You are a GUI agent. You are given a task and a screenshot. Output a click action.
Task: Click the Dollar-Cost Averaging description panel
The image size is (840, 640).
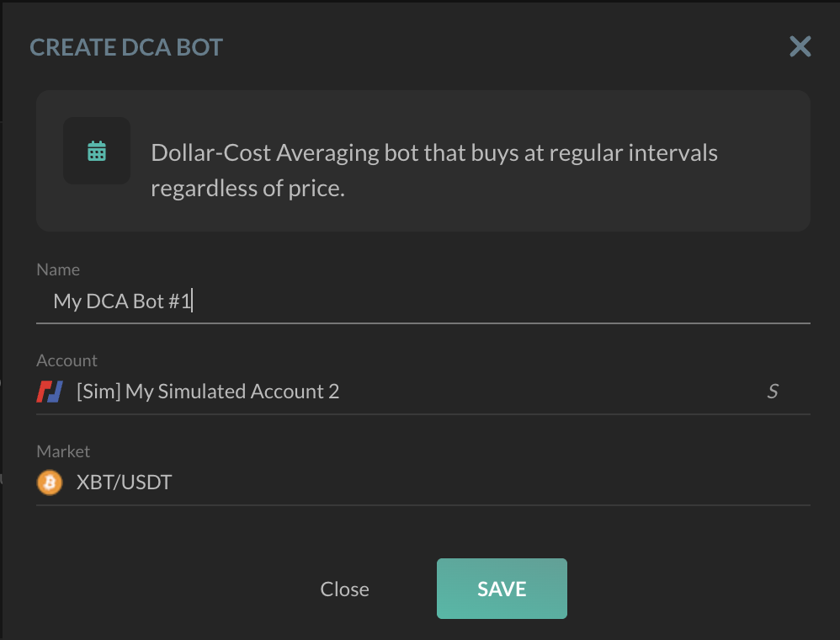[421, 160]
